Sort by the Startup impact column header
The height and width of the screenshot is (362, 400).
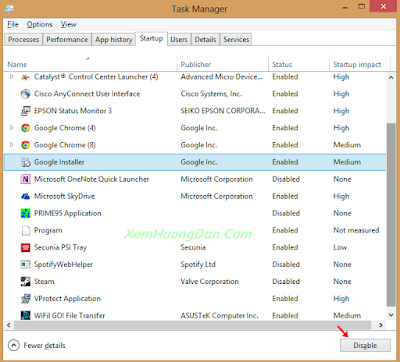359,64
